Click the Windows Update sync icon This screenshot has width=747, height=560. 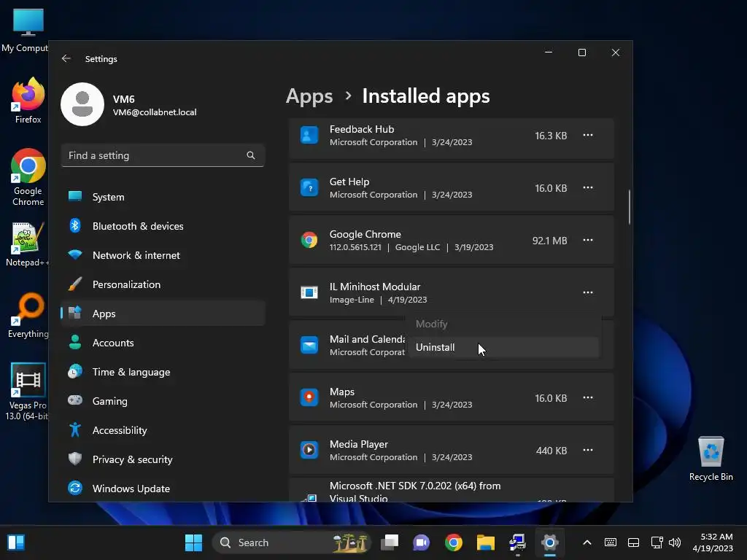point(75,488)
